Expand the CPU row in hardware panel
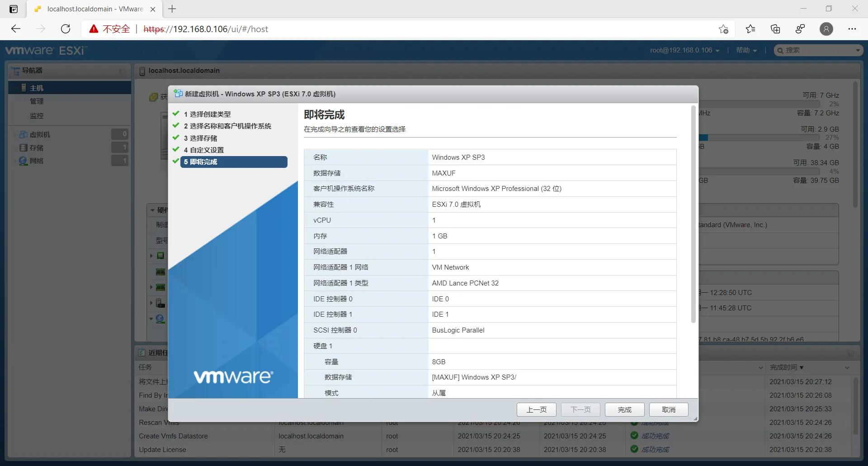868x466 pixels. click(x=151, y=256)
